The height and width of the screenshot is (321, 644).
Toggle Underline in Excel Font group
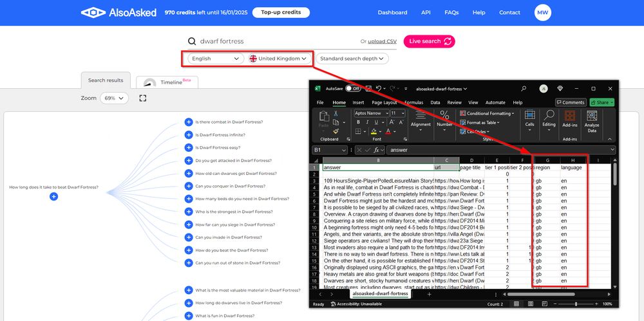[x=376, y=122]
